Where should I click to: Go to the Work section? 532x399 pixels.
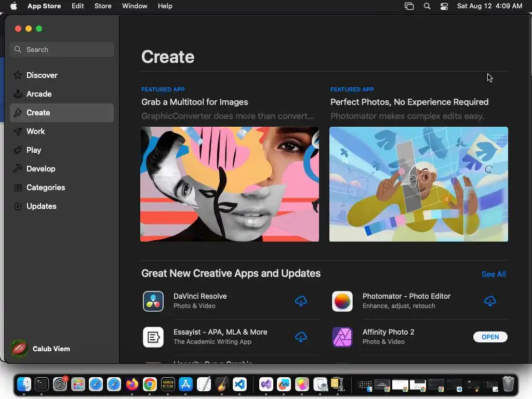pyautogui.click(x=62, y=131)
